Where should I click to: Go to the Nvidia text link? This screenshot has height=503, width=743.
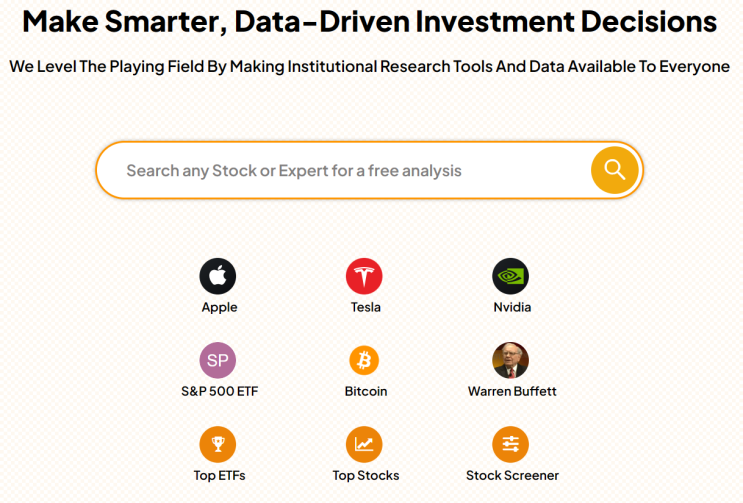(512, 307)
